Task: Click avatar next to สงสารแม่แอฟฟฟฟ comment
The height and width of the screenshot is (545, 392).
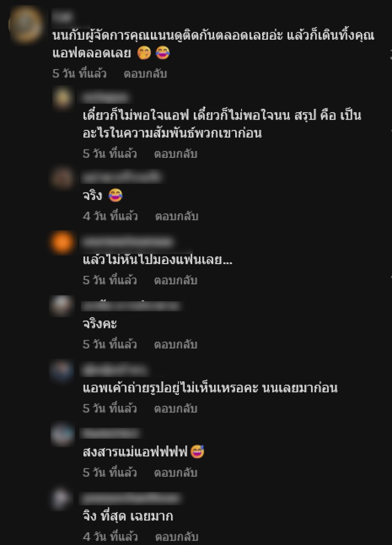Action: pos(63,434)
